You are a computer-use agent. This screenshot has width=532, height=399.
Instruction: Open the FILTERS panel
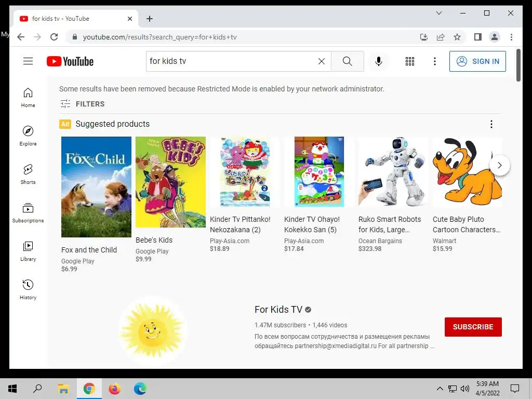pos(82,104)
